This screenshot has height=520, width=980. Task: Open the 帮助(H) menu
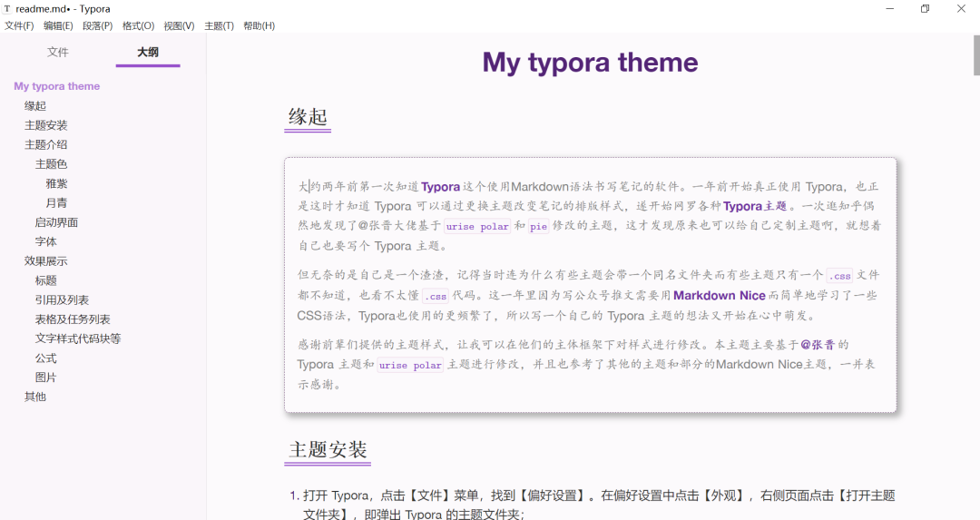point(259,25)
